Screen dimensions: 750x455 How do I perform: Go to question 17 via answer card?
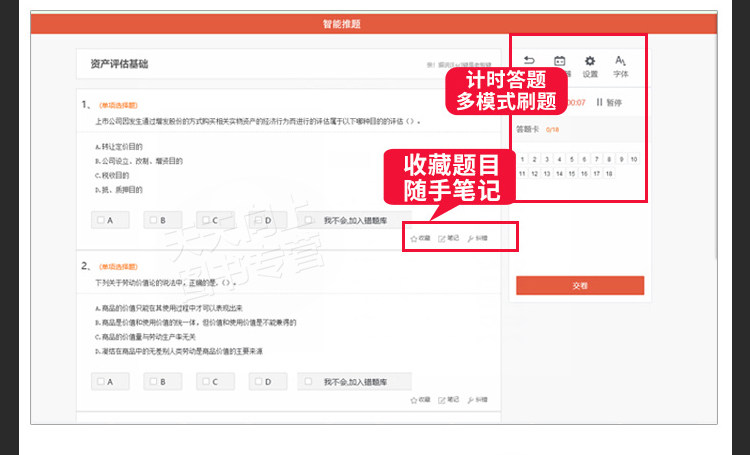596,174
